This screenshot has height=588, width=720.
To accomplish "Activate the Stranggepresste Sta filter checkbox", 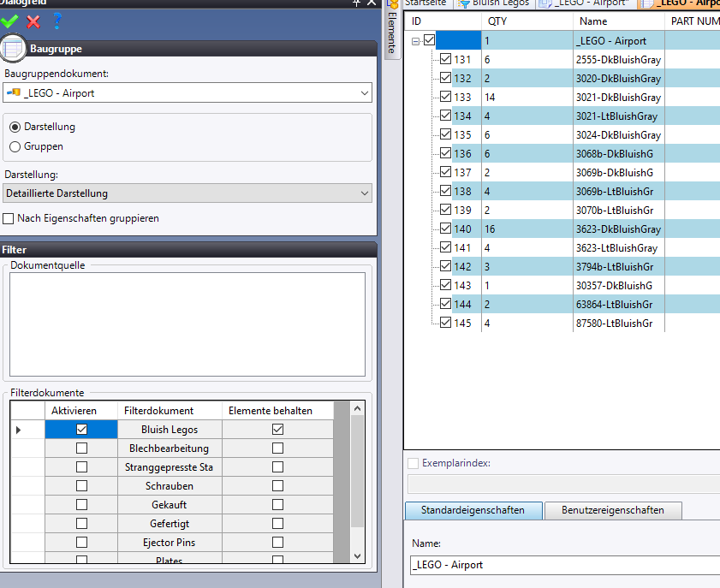I will [81, 466].
